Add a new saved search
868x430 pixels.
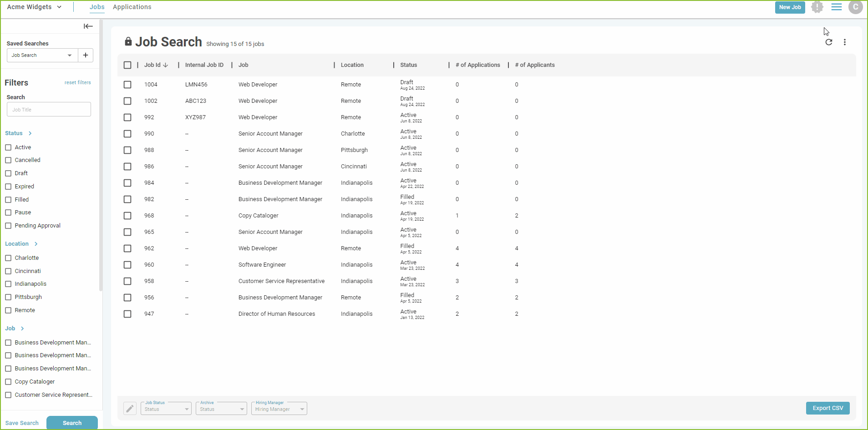86,55
